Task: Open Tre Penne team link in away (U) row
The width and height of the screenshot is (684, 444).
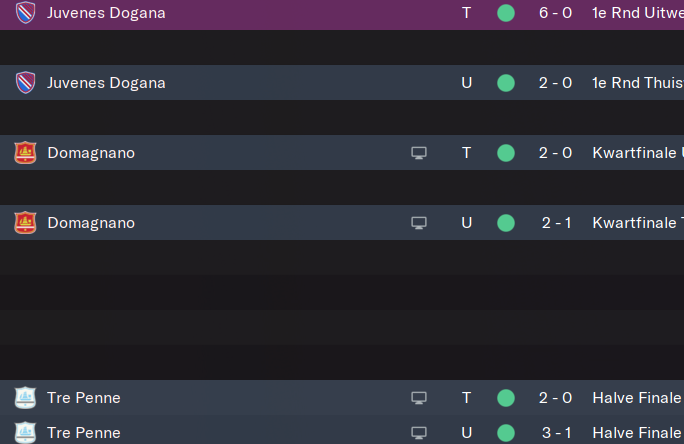Action: pyautogui.click(x=84, y=433)
